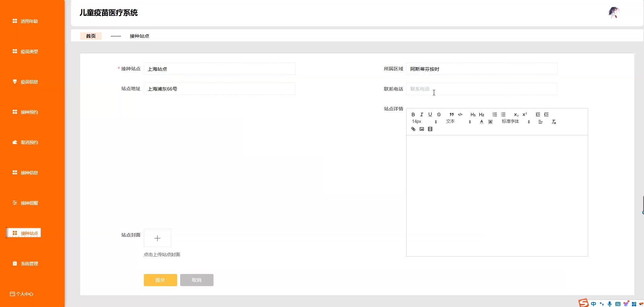Insert a video in the editor

(430, 129)
